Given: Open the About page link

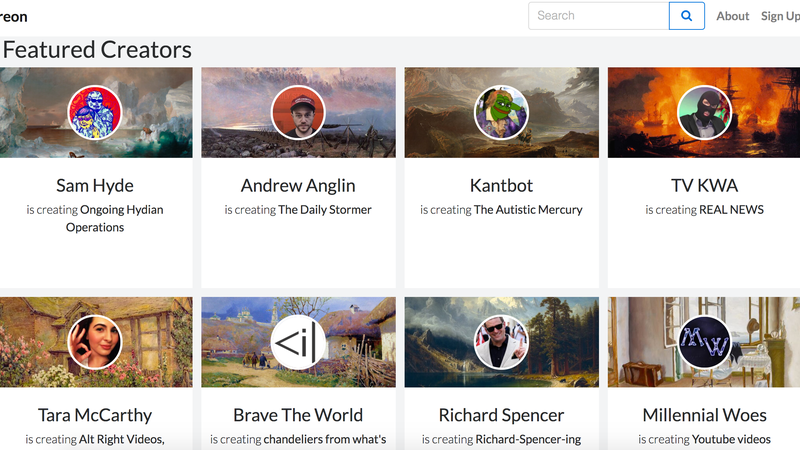Looking at the screenshot, I should pos(733,16).
